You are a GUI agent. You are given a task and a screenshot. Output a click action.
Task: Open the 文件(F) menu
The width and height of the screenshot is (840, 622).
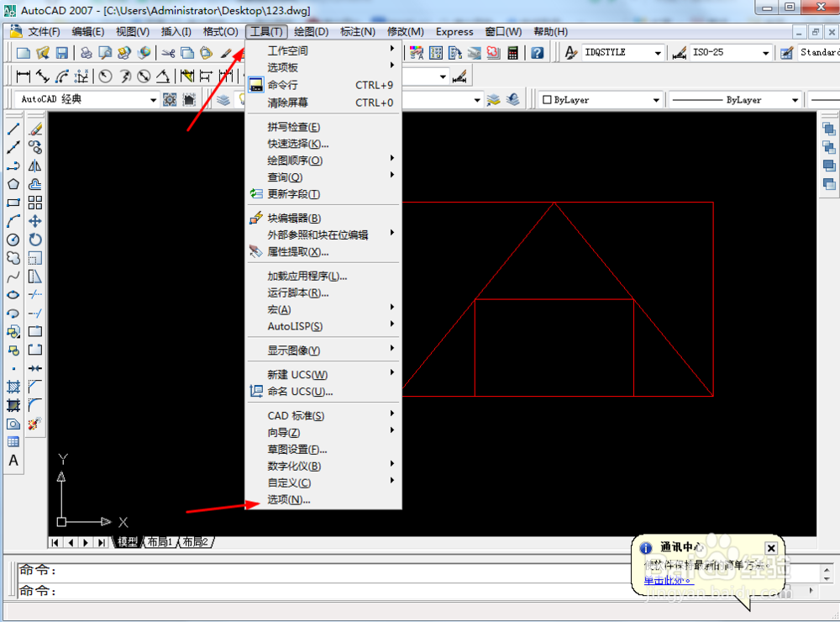[x=44, y=32]
